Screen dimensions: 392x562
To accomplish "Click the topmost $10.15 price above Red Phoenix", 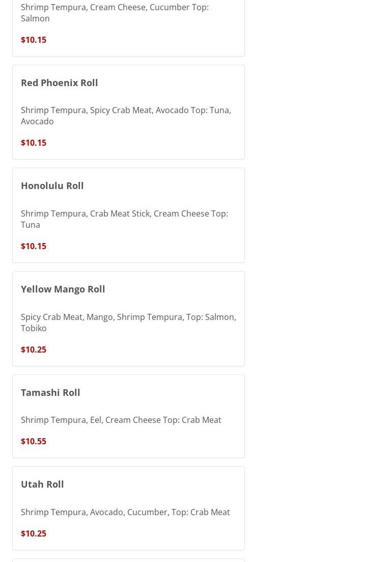I will (34, 40).
